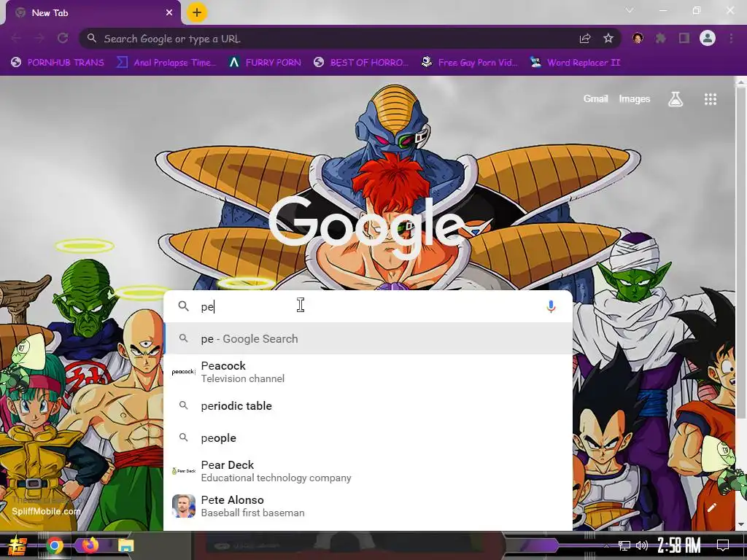
Task: Open the Search Labs flask icon
Action: pos(676,99)
